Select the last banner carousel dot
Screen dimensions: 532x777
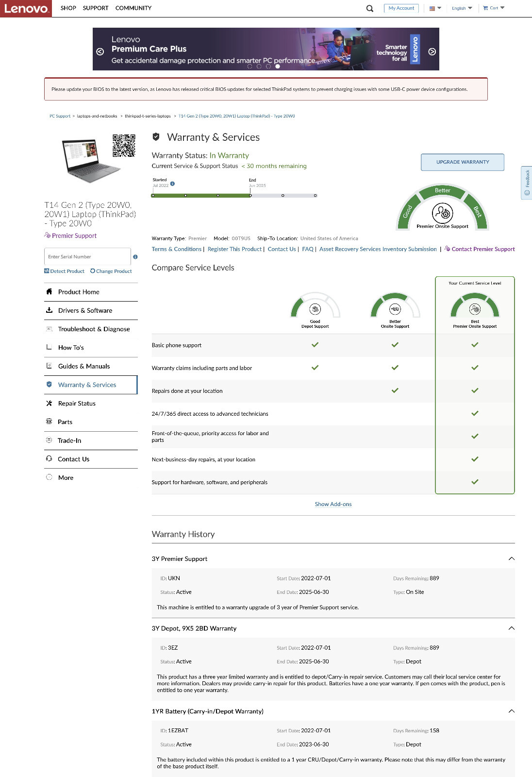[278, 67]
